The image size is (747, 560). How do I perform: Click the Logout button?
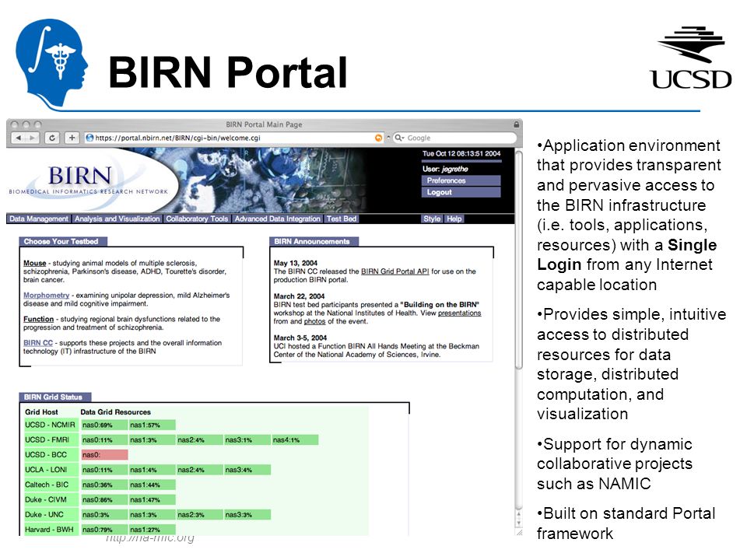(x=461, y=192)
